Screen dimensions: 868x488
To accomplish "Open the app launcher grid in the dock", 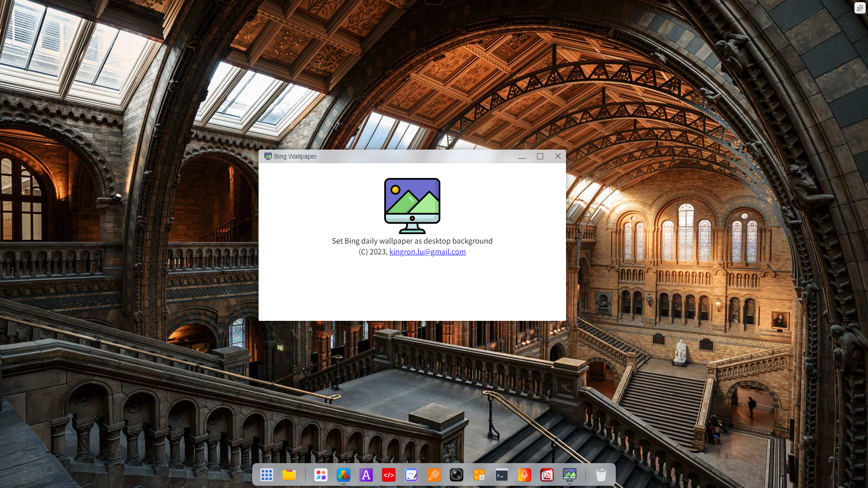I will pyautogui.click(x=267, y=475).
